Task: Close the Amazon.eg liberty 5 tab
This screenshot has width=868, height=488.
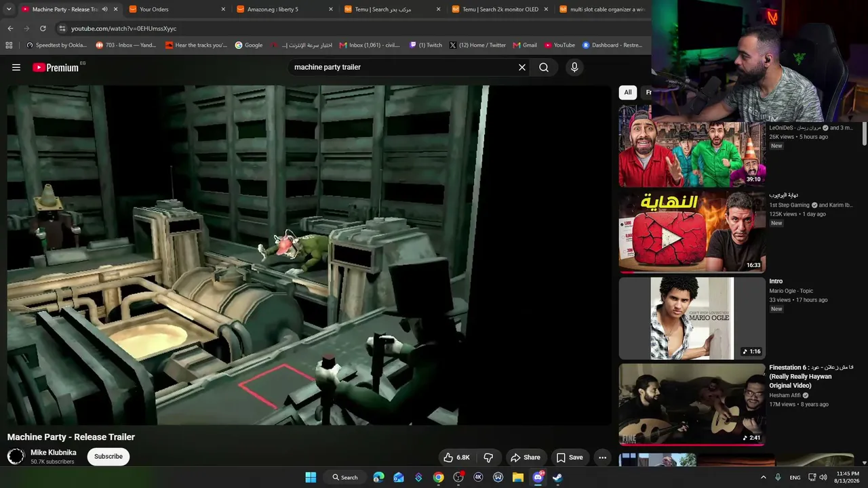Action: 331,9
